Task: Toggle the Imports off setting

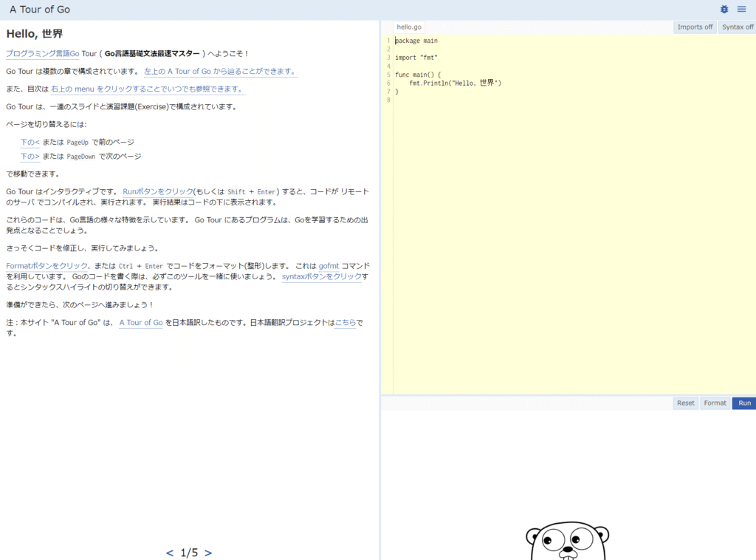Action: 695,26
